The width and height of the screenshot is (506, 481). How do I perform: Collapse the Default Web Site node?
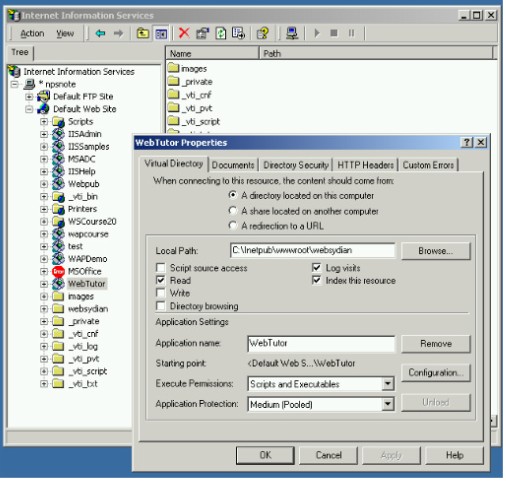pyautogui.click(x=29, y=109)
